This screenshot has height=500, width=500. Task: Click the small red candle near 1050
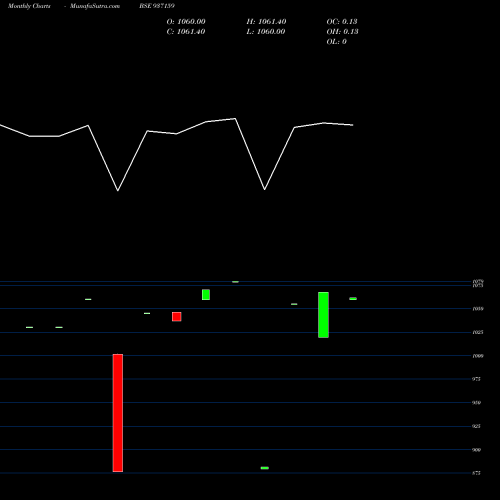(x=177, y=317)
